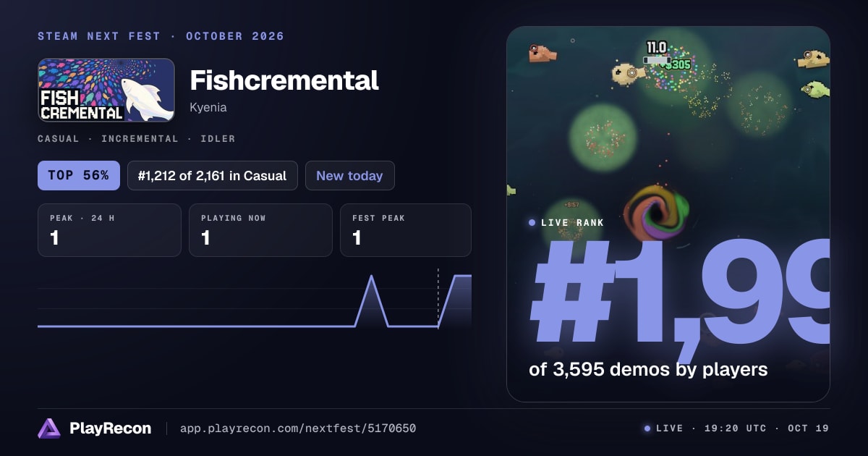Click the +$305 floating text in gameplay image
Viewport: 868px width, 456px height.
(677, 64)
